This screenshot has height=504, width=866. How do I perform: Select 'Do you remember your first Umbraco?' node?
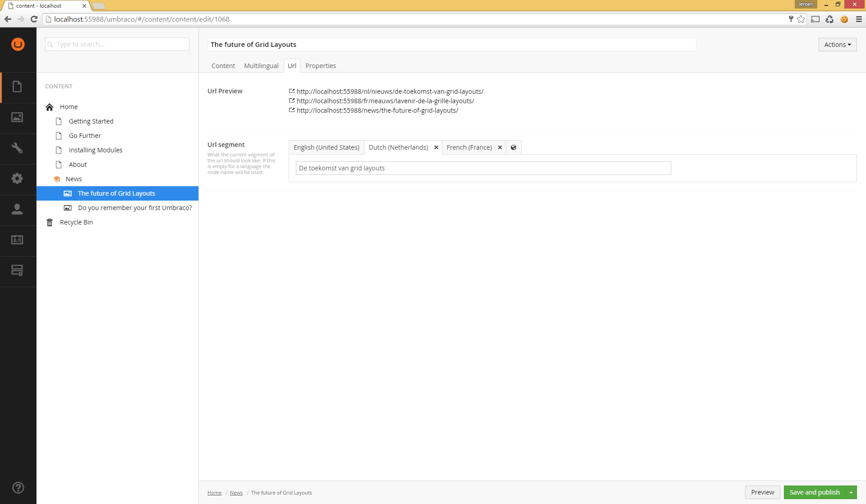click(135, 208)
